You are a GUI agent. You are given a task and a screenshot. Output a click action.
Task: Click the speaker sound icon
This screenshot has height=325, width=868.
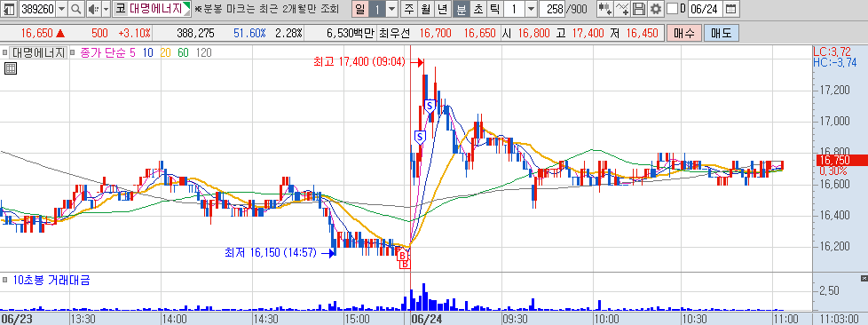coord(93,8)
